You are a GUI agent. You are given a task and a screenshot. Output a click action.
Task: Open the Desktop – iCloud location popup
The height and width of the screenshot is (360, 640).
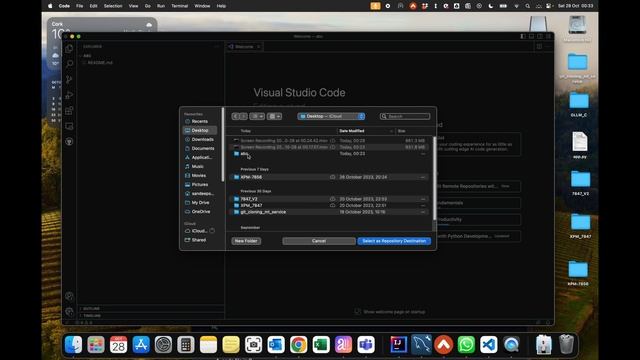(x=331, y=116)
